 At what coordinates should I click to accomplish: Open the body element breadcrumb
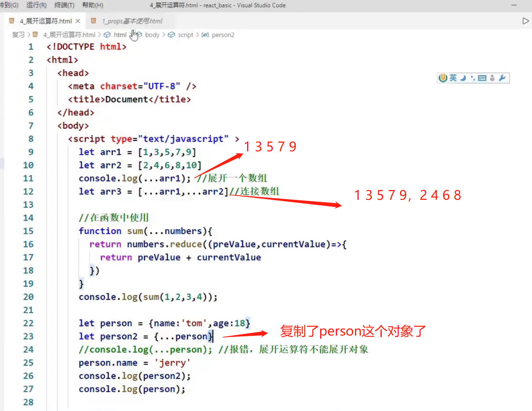[152, 35]
